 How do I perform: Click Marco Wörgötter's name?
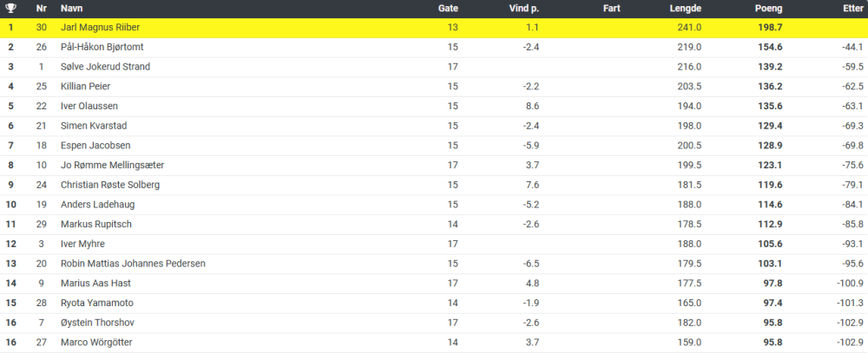click(96, 343)
